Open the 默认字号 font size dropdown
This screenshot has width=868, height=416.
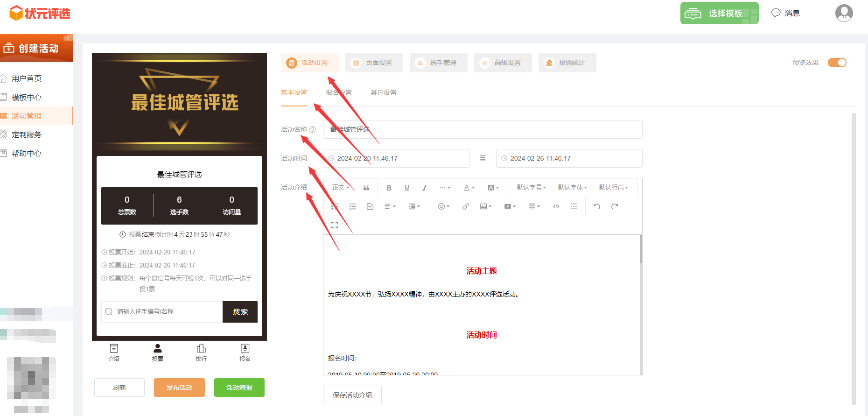click(x=531, y=188)
